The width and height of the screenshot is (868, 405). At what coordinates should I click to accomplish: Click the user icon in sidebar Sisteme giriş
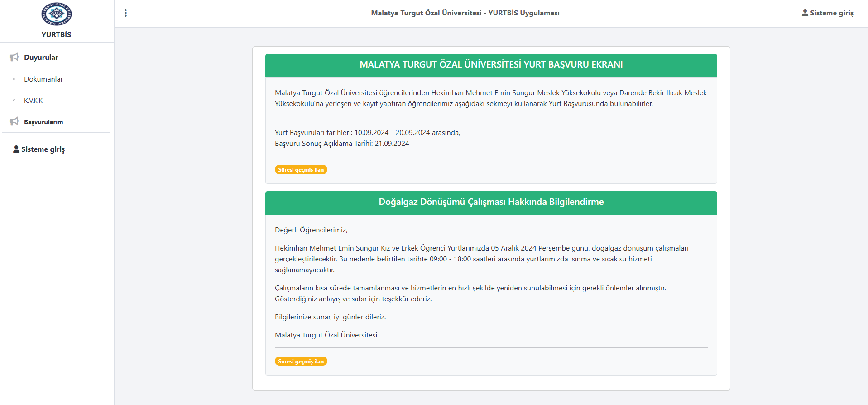[x=16, y=149]
